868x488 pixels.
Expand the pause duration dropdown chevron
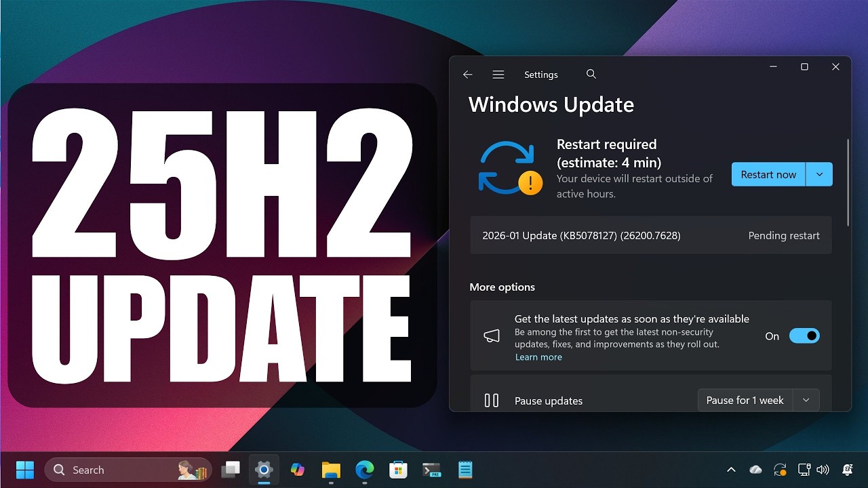[806, 401]
